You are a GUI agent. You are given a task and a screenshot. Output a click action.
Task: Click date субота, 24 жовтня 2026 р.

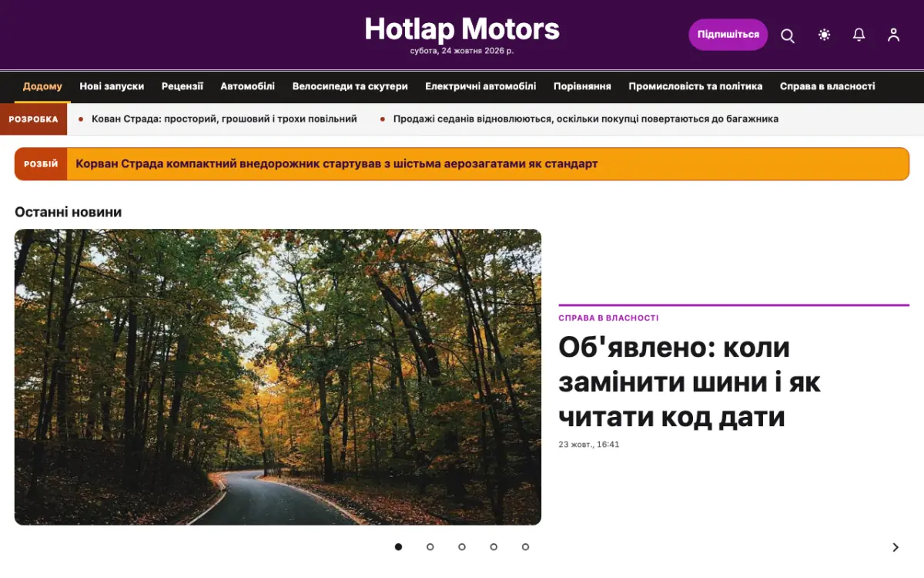coord(462,52)
